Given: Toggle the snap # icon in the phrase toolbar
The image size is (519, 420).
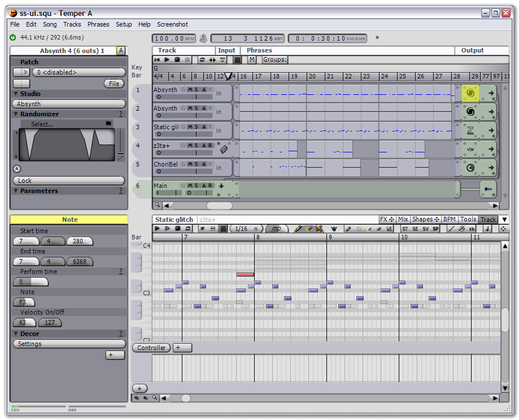Looking at the screenshot, I should point(203,229).
